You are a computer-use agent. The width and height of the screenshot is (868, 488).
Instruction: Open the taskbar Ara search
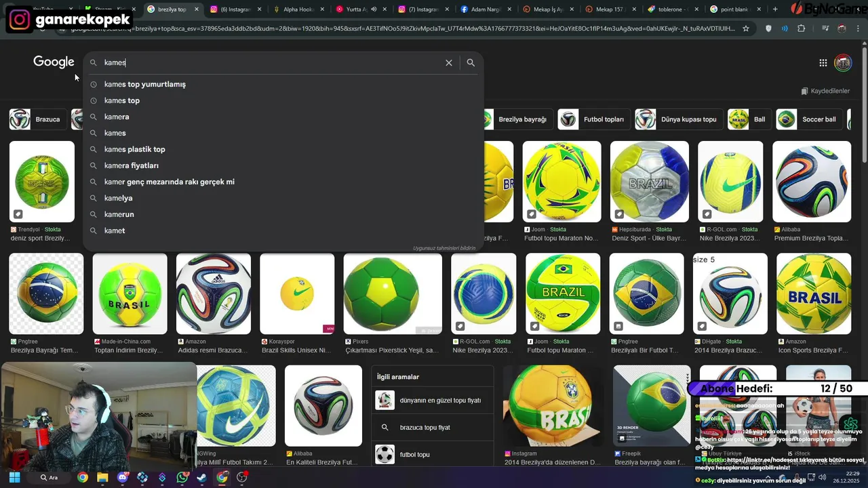pyautogui.click(x=49, y=477)
